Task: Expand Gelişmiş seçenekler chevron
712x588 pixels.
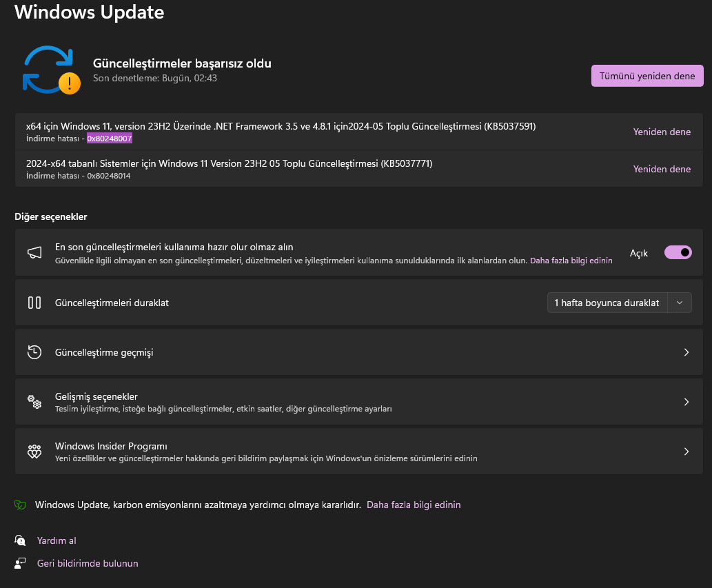Action: pyautogui.click(x=686, y=402)
